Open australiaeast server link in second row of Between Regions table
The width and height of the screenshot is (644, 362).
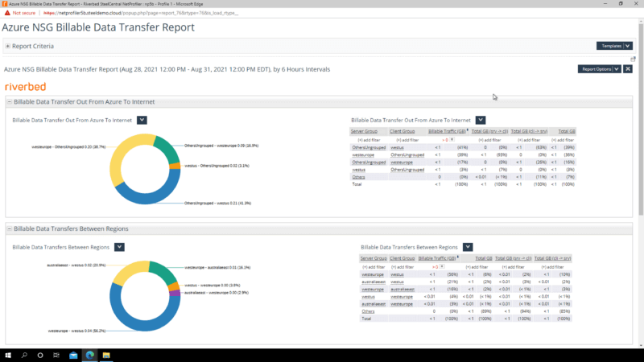click(374, 282)
